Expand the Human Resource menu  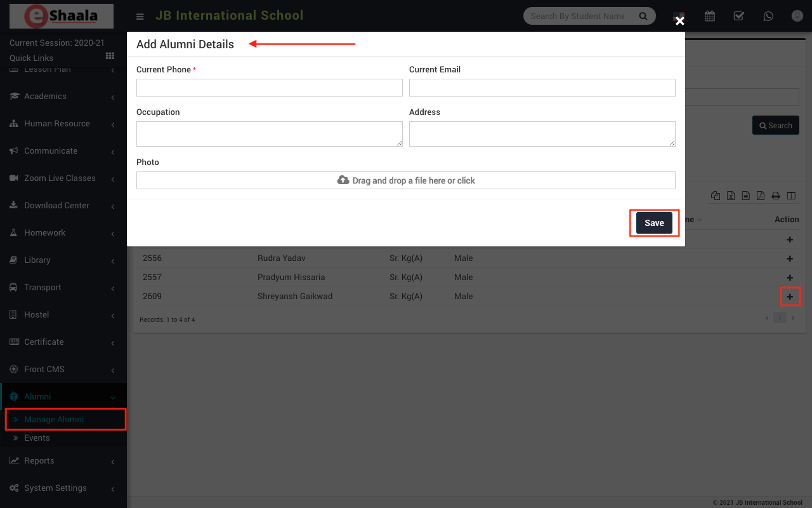[62, 124]
